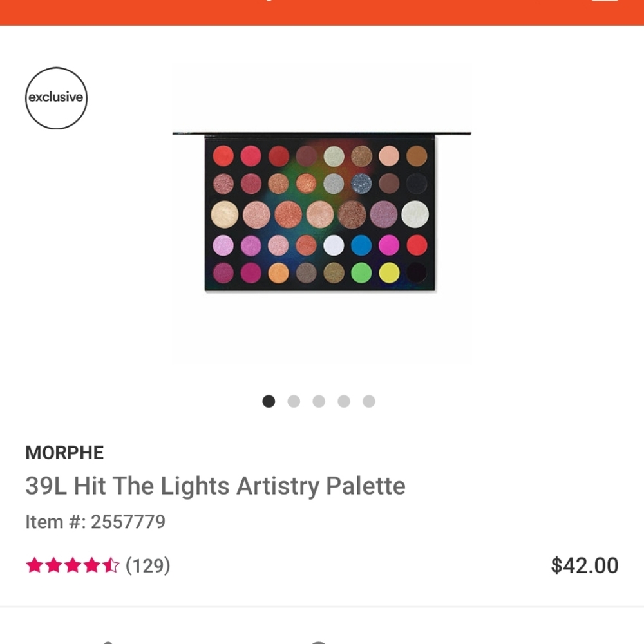
Task: Select the third carousel dot
Action: click(319, 401)
